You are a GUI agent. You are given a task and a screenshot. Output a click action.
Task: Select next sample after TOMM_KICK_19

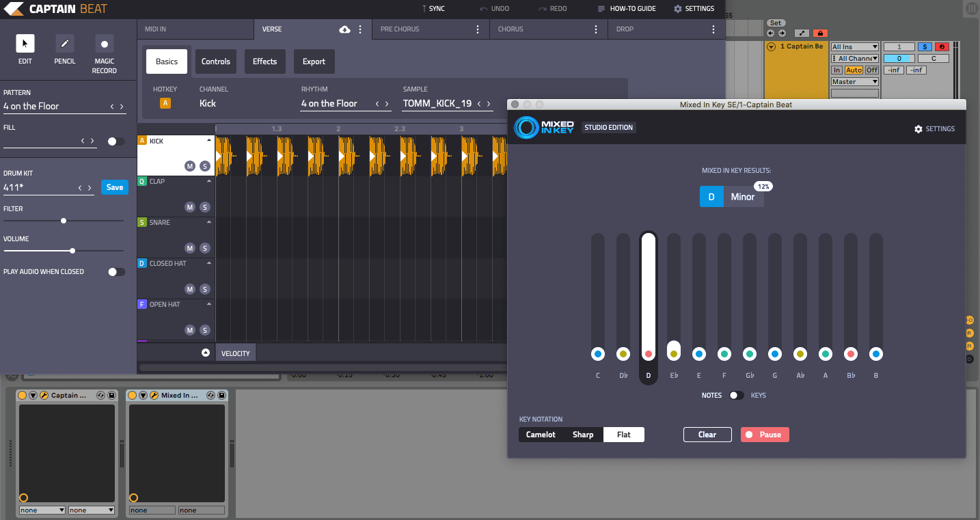[x=489, y=104]
